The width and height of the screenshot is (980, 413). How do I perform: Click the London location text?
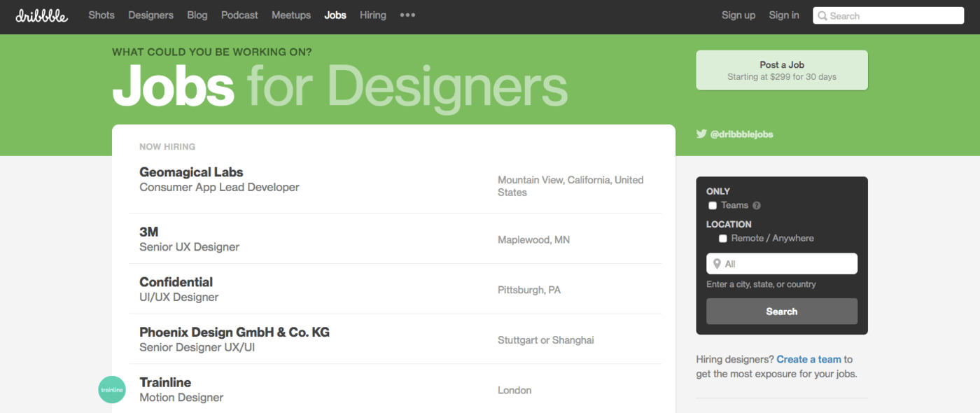(514, 390)
